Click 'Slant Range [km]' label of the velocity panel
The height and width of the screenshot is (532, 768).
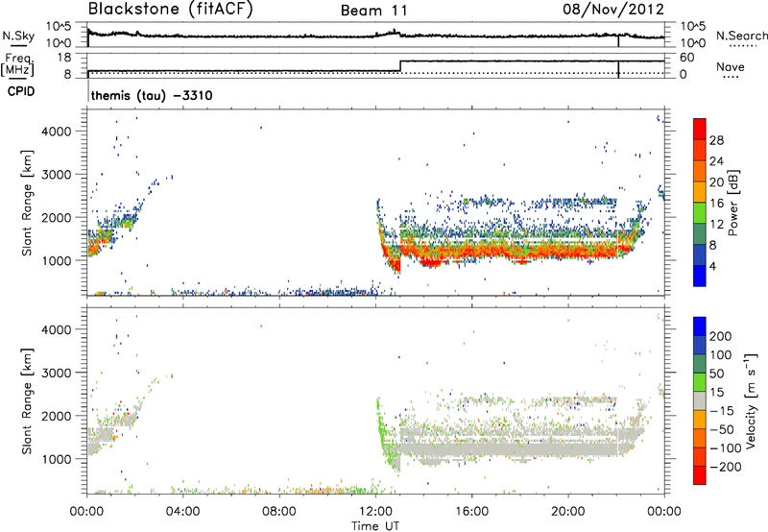pos(27,400)
